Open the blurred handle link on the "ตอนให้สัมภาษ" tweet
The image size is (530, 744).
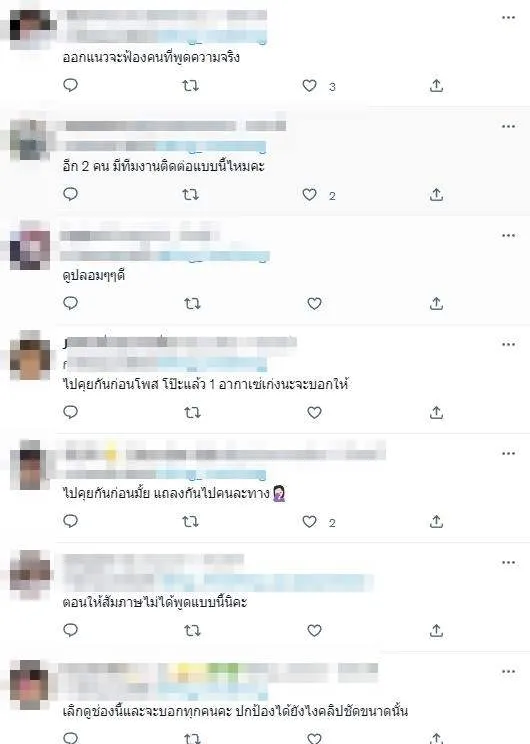[x=268, y=583]
